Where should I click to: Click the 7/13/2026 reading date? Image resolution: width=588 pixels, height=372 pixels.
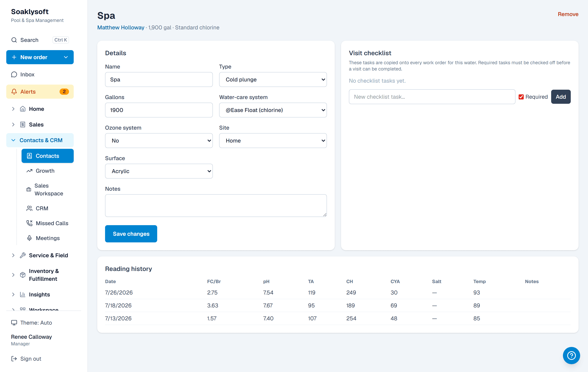pyautogui.click(x=118, y=318)
